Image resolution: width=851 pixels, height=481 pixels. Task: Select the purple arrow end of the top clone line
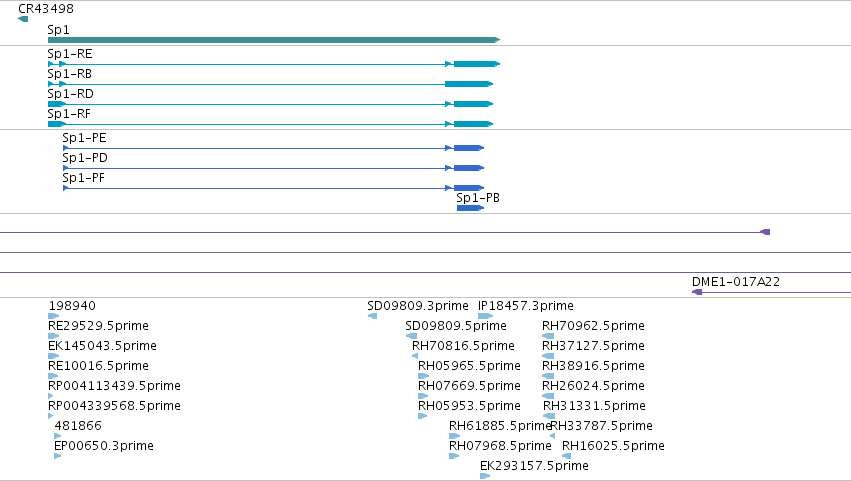point(765,232)
